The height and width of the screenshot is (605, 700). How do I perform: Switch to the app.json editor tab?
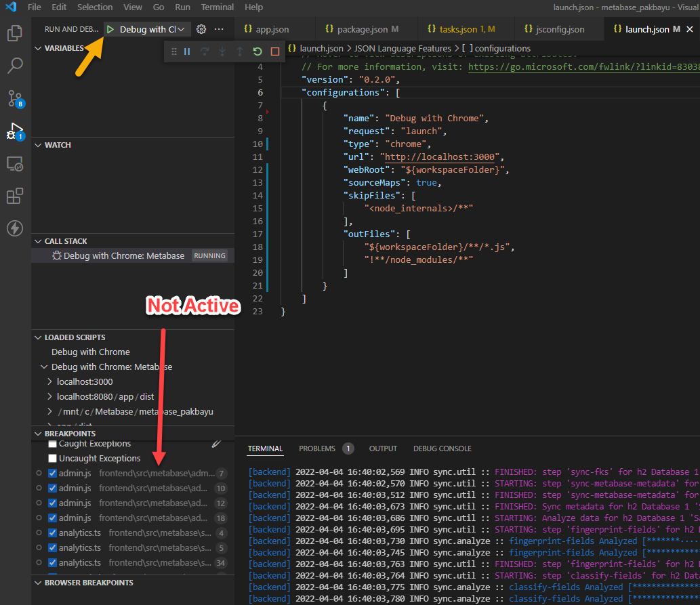[272, 29]
